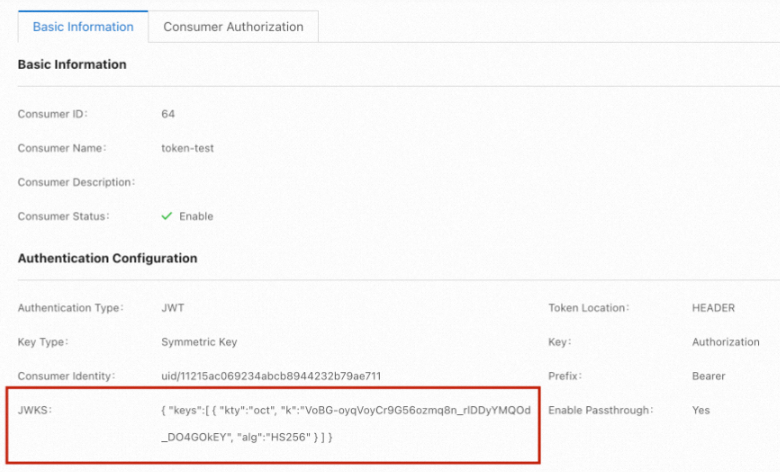Click the HEADER token location value
This screenshot has width=780, height=472.
714,308
